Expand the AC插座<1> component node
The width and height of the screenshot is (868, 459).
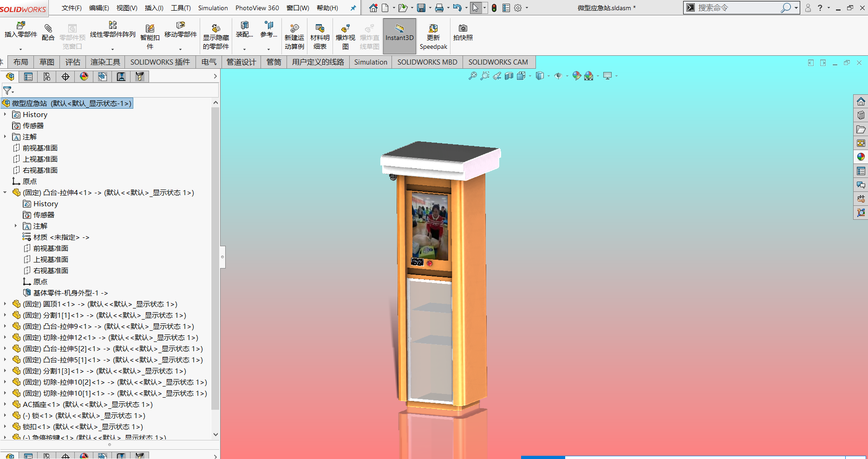click(5, 404)
